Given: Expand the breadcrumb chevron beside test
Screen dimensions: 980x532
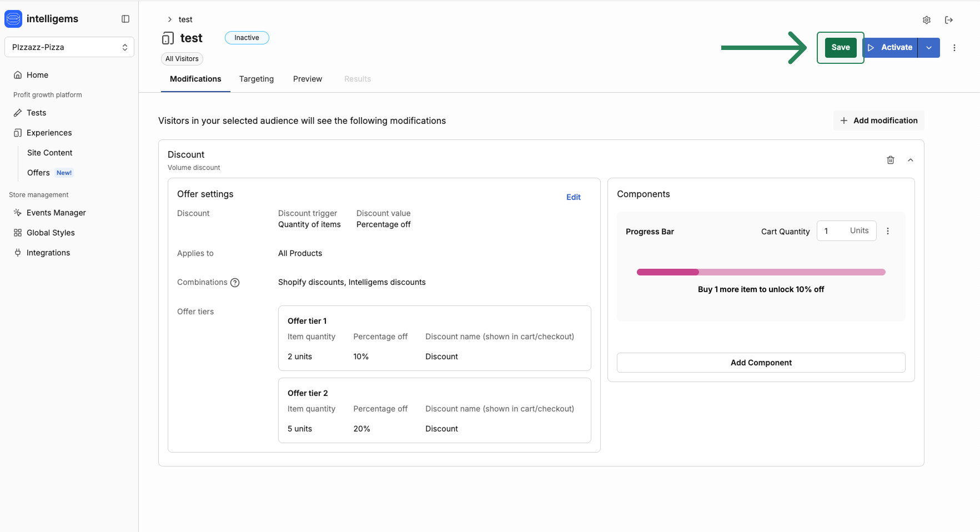Looking at the screenshot, I should click(x=170, y=19).
